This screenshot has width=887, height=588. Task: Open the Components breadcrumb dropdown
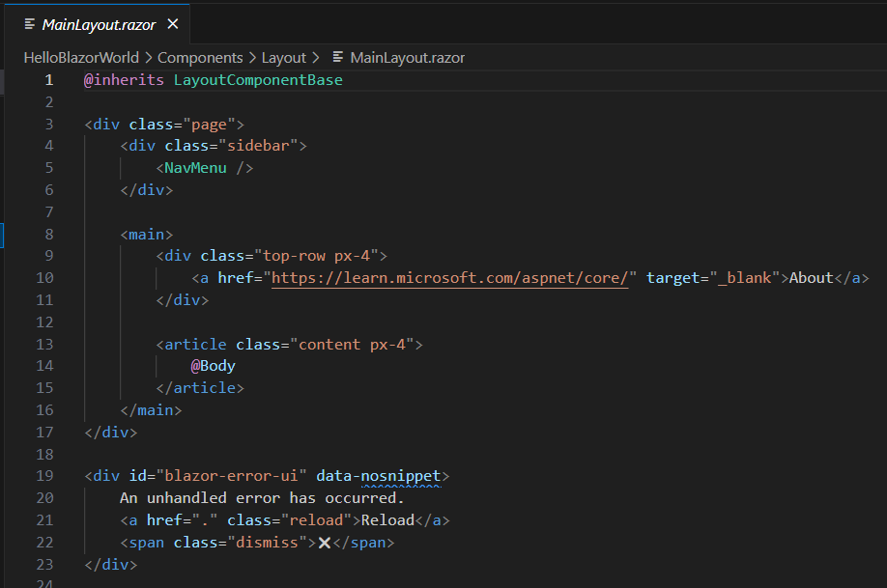coord(200,57)
